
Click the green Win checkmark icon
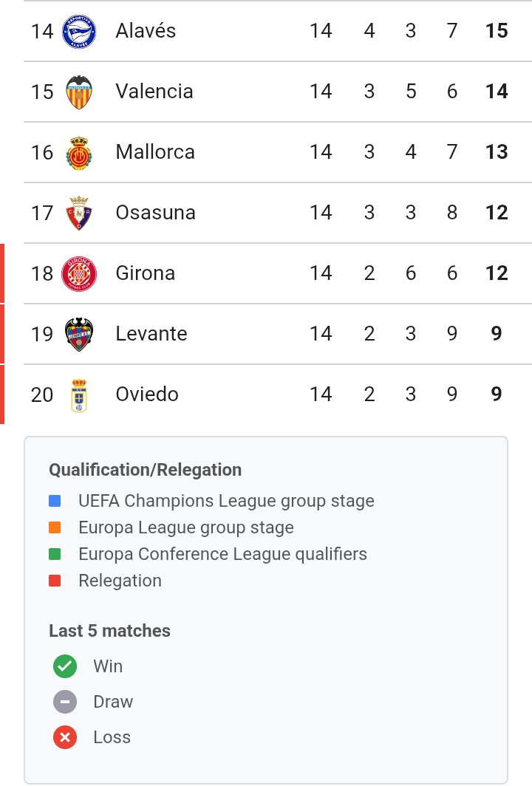coord(65,666)
